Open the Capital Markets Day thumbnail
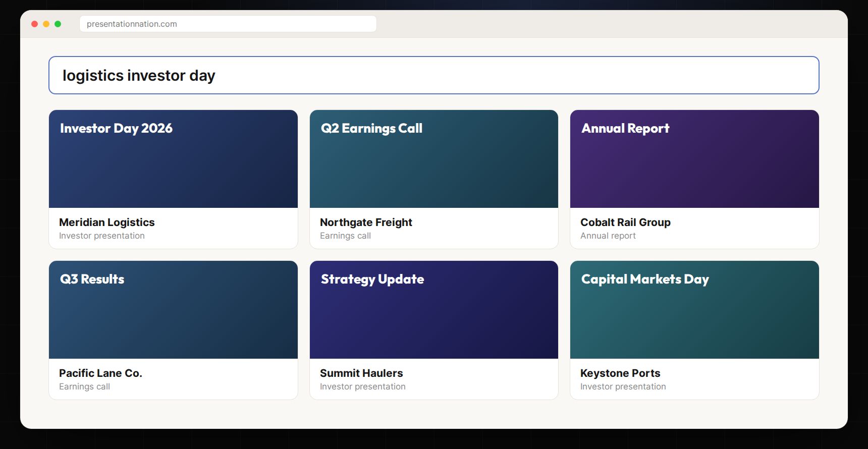 pos(694,310)
